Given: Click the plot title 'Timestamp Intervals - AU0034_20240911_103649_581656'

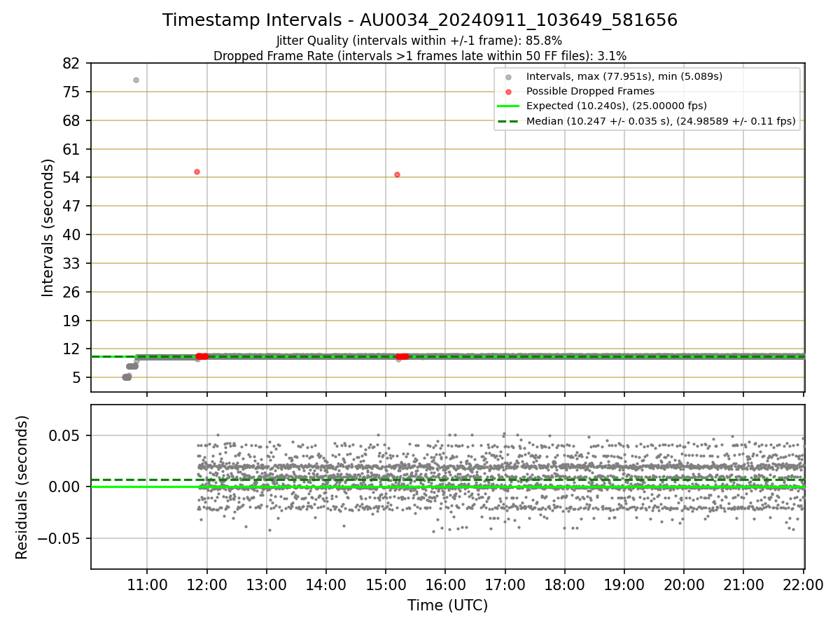Looking at the screenshot, I should [x=420, y=20].
